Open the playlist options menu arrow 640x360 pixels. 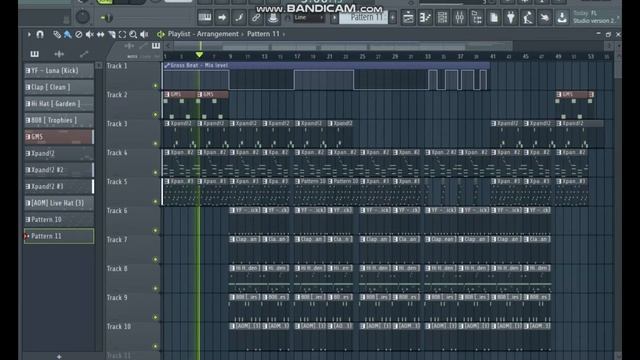tap(29, 34)
